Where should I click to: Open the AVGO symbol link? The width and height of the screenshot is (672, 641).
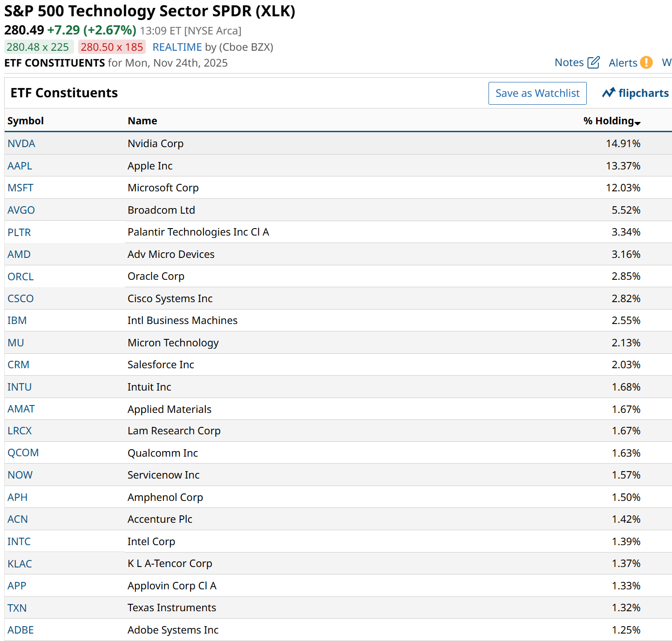coord(21,210)
